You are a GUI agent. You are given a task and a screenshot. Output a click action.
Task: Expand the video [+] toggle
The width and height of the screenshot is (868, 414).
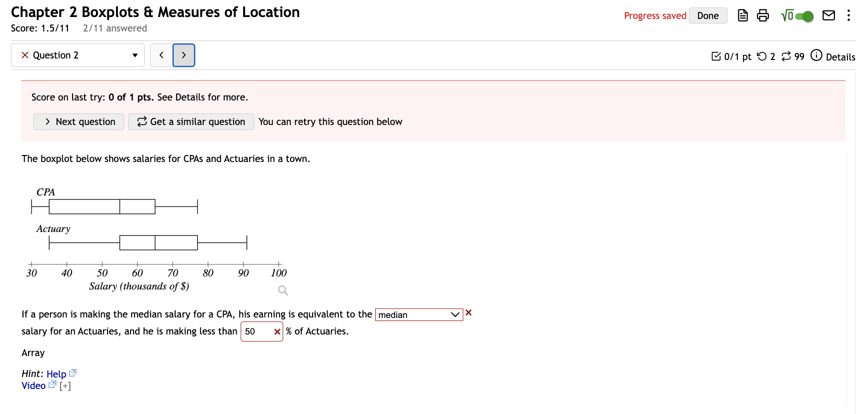point(65,386)
